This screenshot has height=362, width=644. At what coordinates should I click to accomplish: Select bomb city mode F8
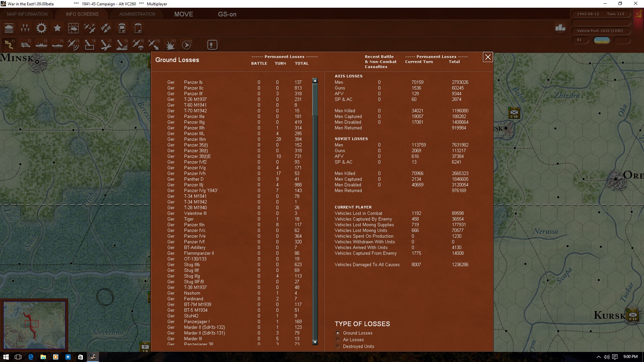point(121,45)
